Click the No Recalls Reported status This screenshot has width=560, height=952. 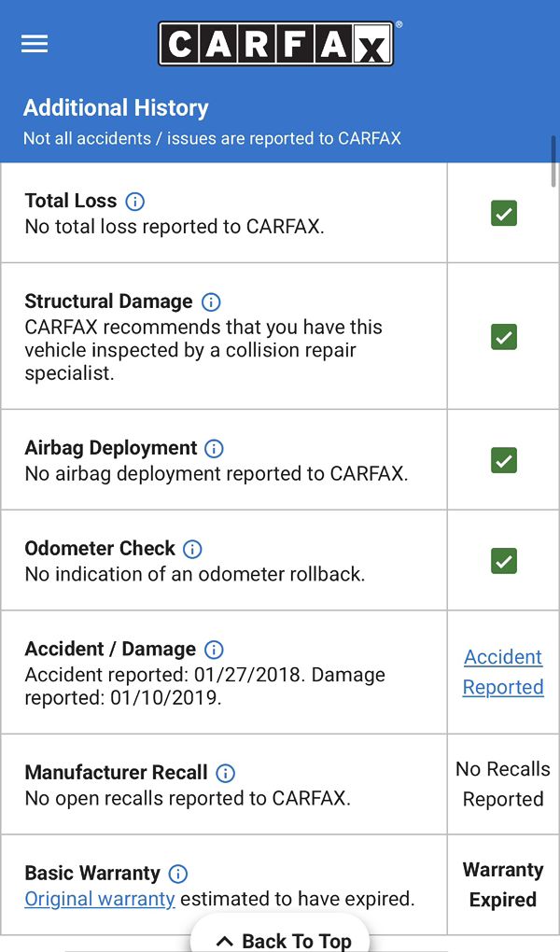[503, 784]
